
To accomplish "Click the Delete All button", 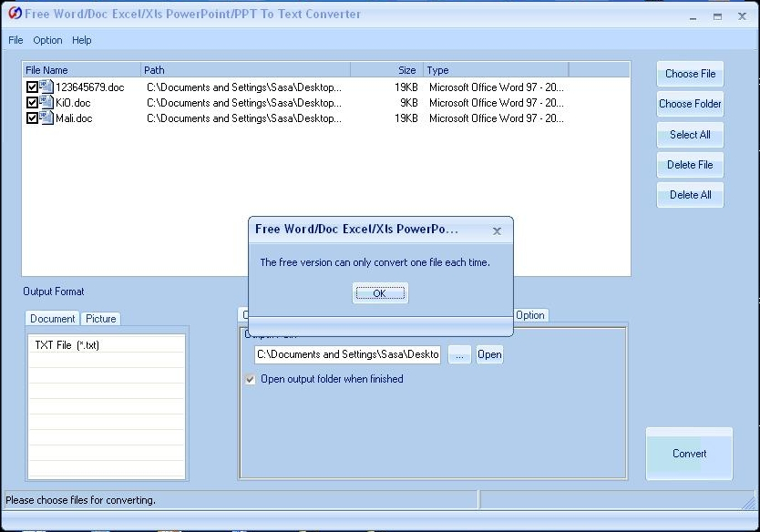I will [690, 195].
